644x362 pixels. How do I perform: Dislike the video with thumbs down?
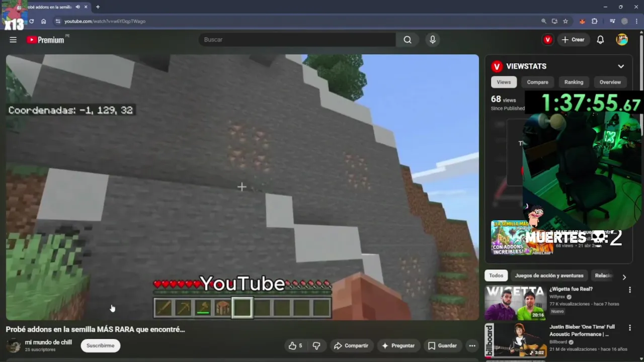click(x=316, y=345)
